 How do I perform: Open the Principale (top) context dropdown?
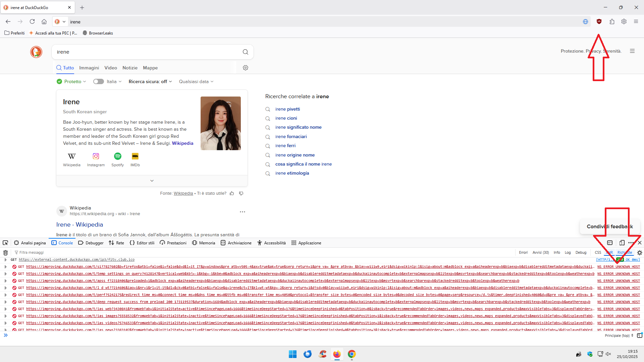point(619,335)
